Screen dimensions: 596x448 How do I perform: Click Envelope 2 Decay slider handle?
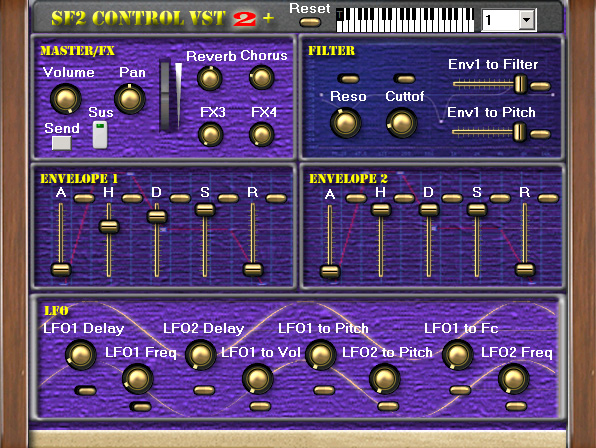[x=429, y=210]
